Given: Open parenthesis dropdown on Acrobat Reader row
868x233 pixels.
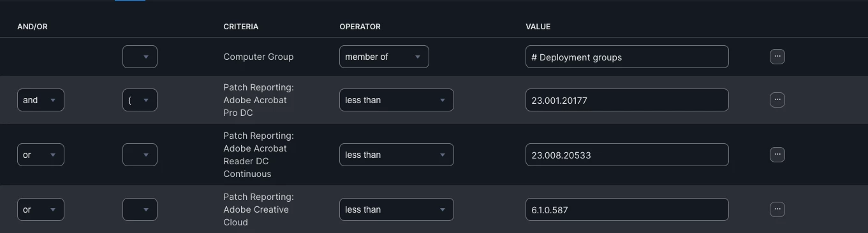Looking at the screenshot, I should pyautogui.click(x=140, y=155).
